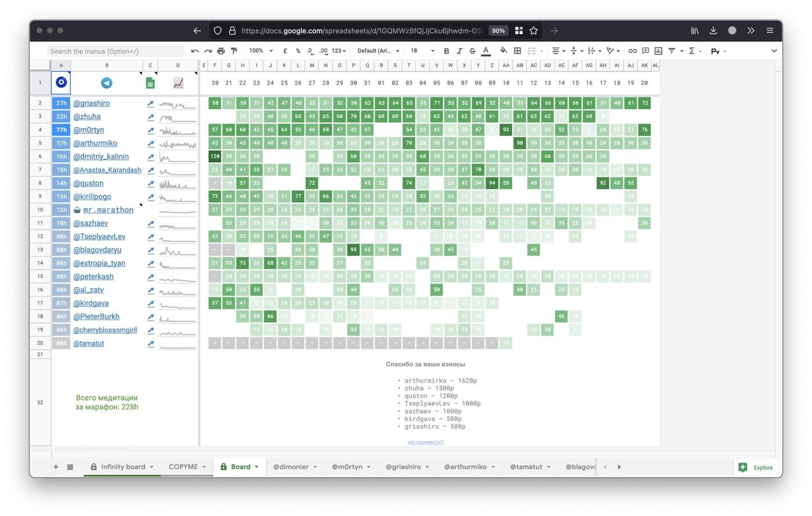
Task: Click the Functions sigma icon
Action: [x=691, y=51]
